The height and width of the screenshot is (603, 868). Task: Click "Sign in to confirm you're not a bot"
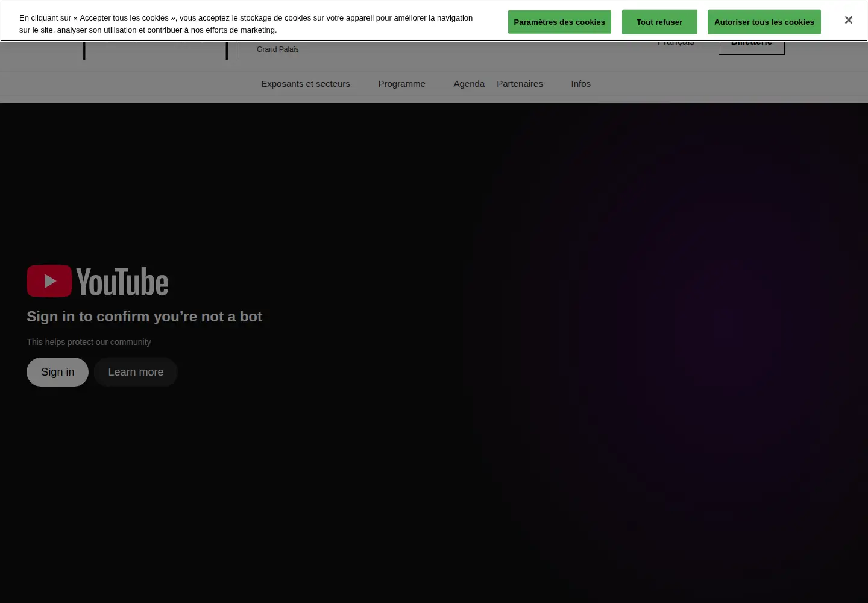click(x=145, y=317)
